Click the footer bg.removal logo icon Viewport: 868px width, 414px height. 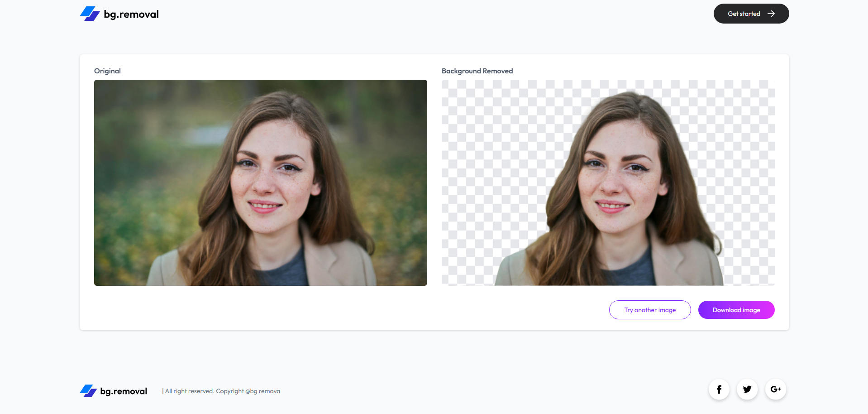(88, 391)
